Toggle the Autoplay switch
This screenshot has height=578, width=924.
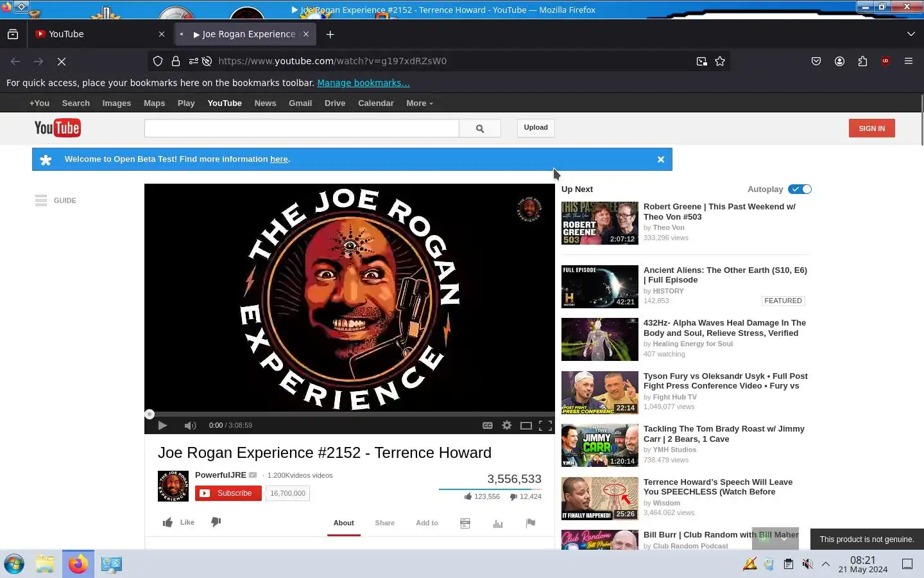(800, 189)
